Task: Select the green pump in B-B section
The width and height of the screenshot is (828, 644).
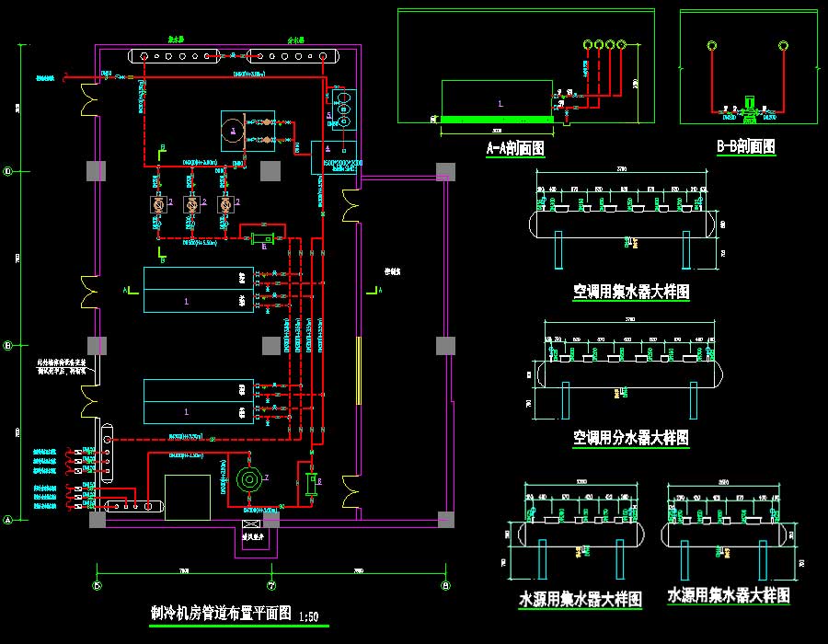Action: [749, 109]
